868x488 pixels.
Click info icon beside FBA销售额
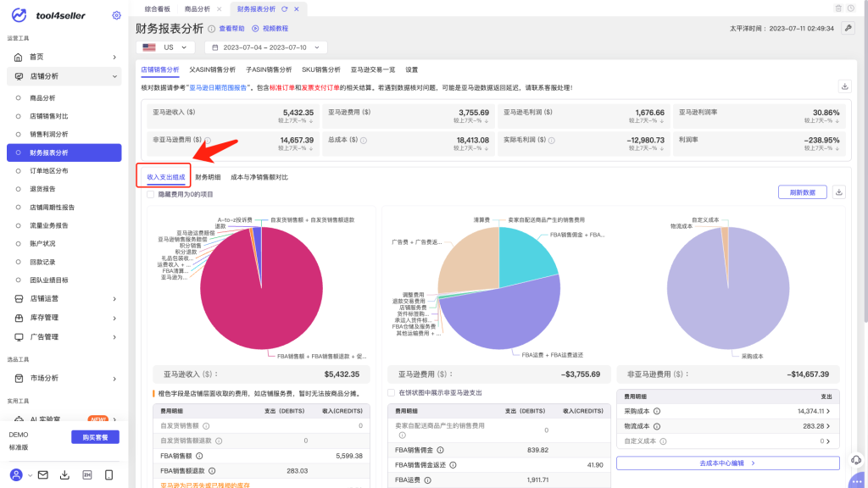pos(199,456)
